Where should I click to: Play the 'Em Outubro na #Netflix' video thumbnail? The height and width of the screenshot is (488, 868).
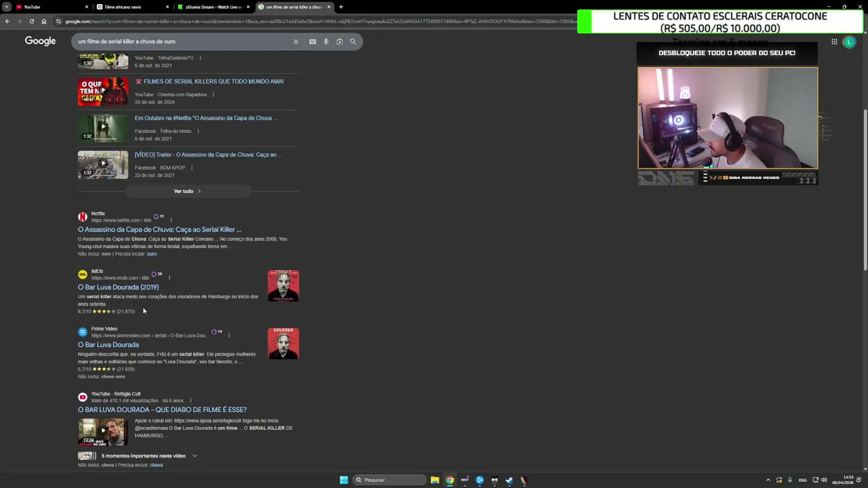tap(103, 128)
